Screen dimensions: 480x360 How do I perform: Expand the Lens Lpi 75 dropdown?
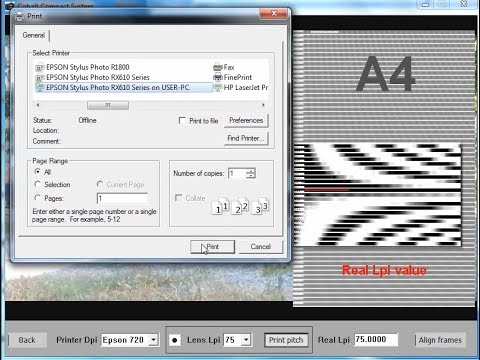[x=246, y=340]
